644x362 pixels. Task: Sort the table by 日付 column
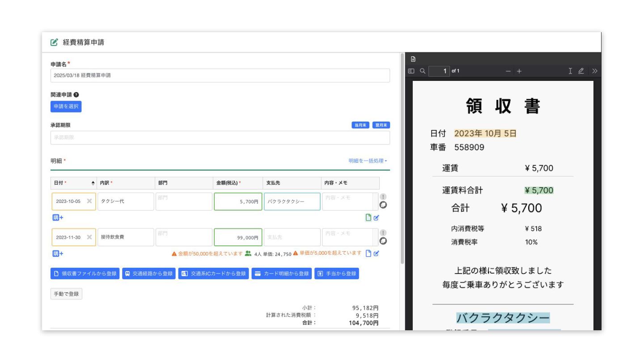[93, 183]
